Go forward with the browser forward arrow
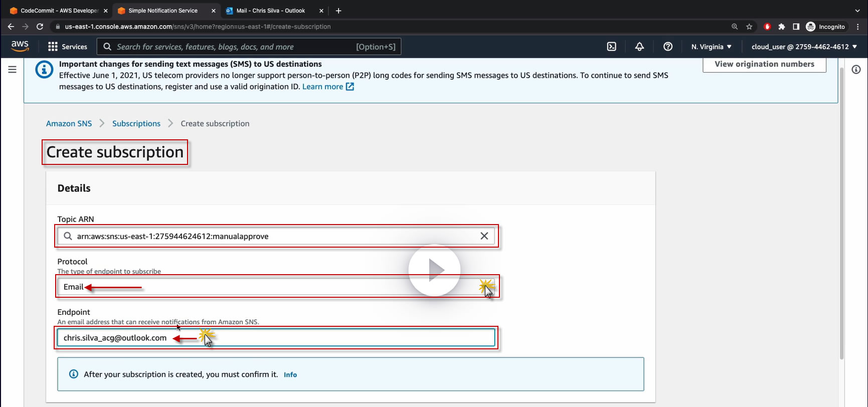The width and height of the screenshot is (868, 407). tap(25, 27)
